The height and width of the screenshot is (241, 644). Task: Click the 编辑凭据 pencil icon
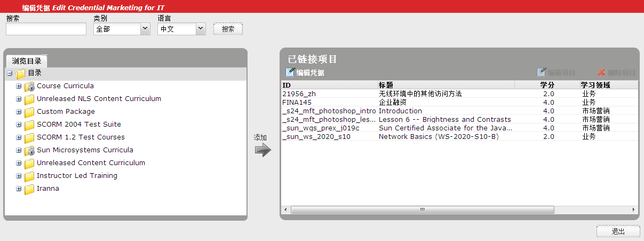point(290,73)
